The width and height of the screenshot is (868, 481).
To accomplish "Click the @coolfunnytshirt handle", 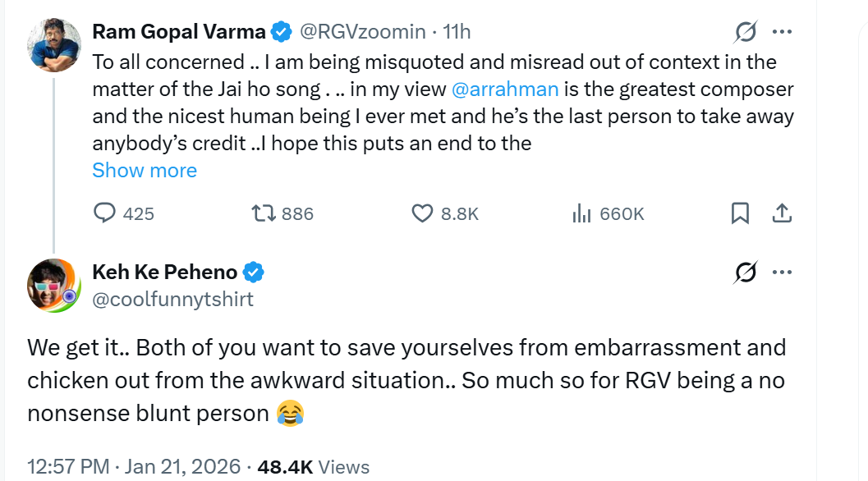I will click(173, 299).
